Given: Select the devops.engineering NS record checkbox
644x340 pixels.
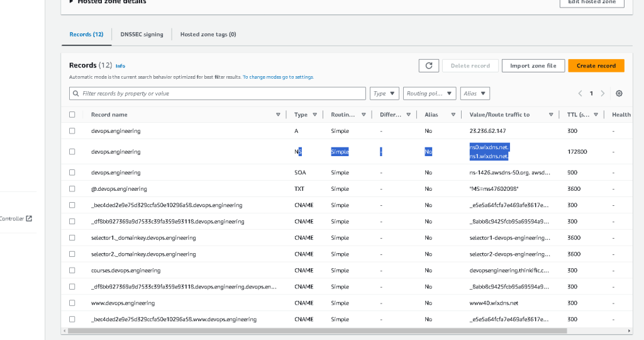Looking at the screenshot, I should (x=72, y=152).
